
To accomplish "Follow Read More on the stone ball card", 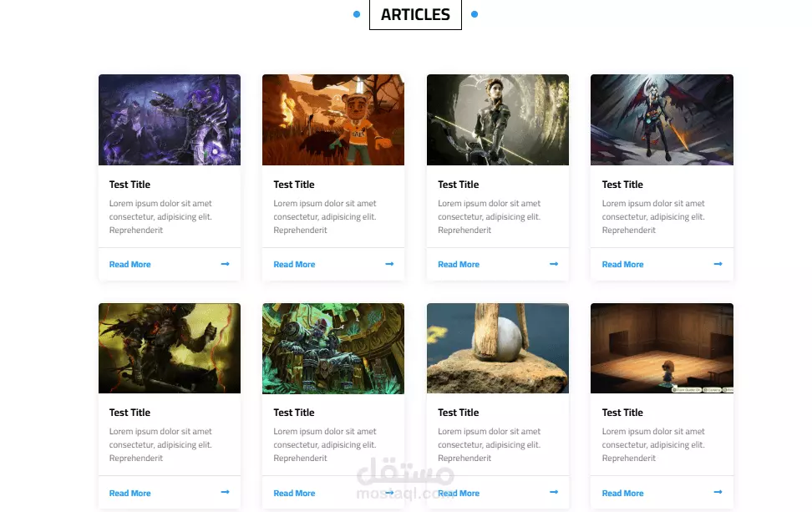I will (x=459, y=494).
